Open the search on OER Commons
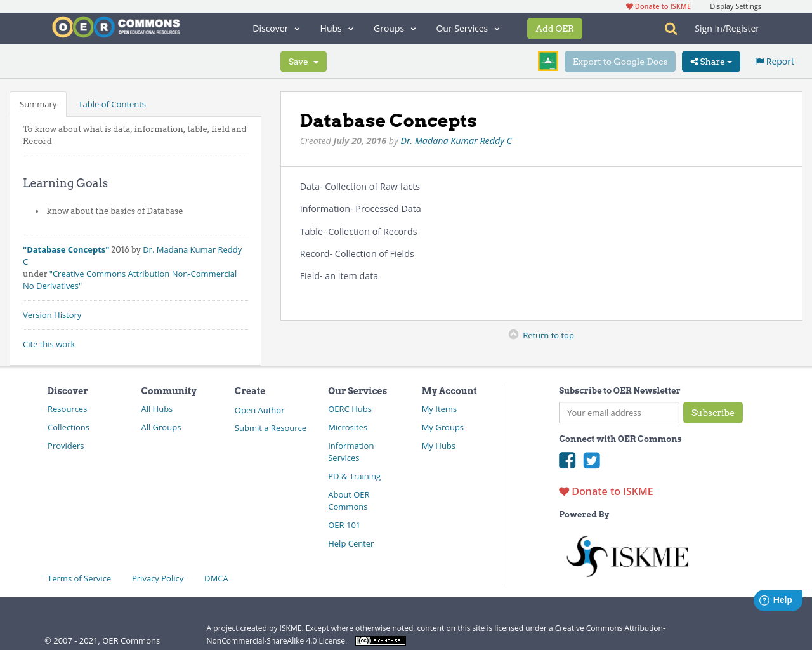 [669, 29]
